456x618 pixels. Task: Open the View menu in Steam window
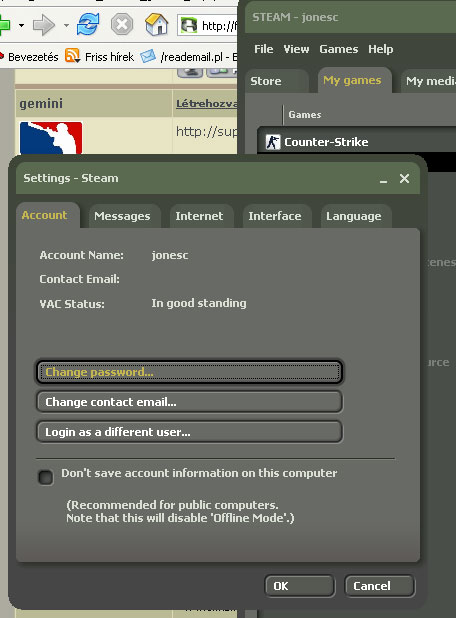(296, 49)
